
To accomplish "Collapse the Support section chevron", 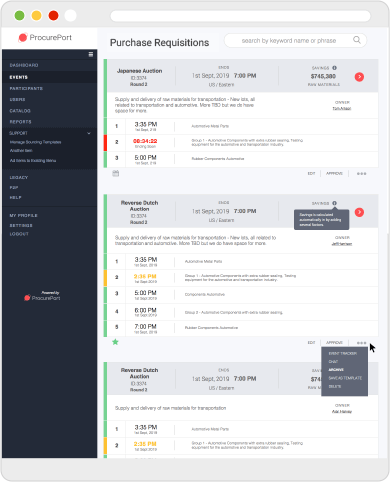I will click(x=89, y=133).
